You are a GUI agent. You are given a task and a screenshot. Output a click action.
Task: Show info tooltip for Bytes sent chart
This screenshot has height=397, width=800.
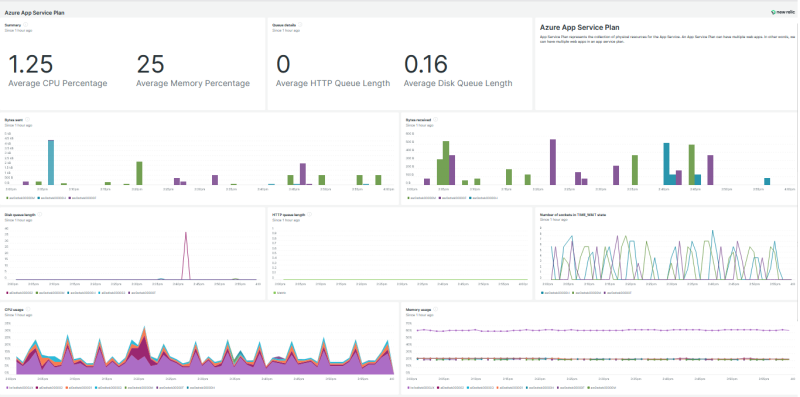27,120
